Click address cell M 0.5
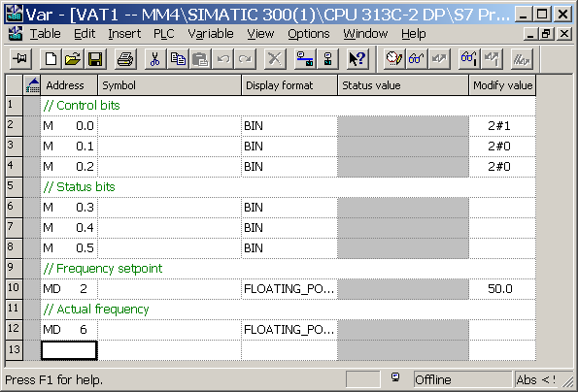Viewport: 578px width, 392px height. [x=69, y=247]
